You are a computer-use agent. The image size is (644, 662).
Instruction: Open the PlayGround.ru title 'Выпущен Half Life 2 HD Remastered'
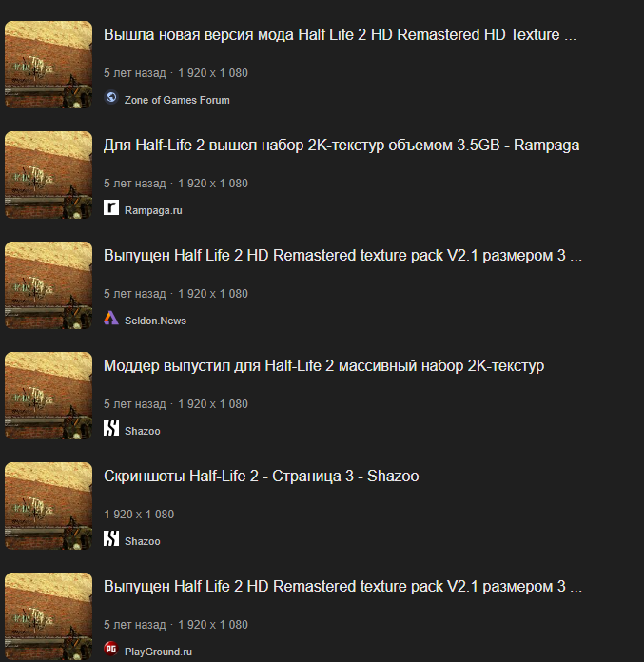(342, 587)
